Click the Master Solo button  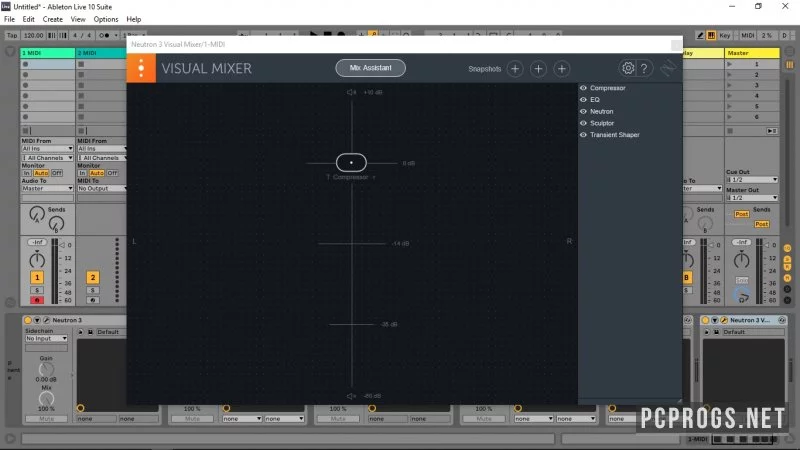click(x=742, y=280)
